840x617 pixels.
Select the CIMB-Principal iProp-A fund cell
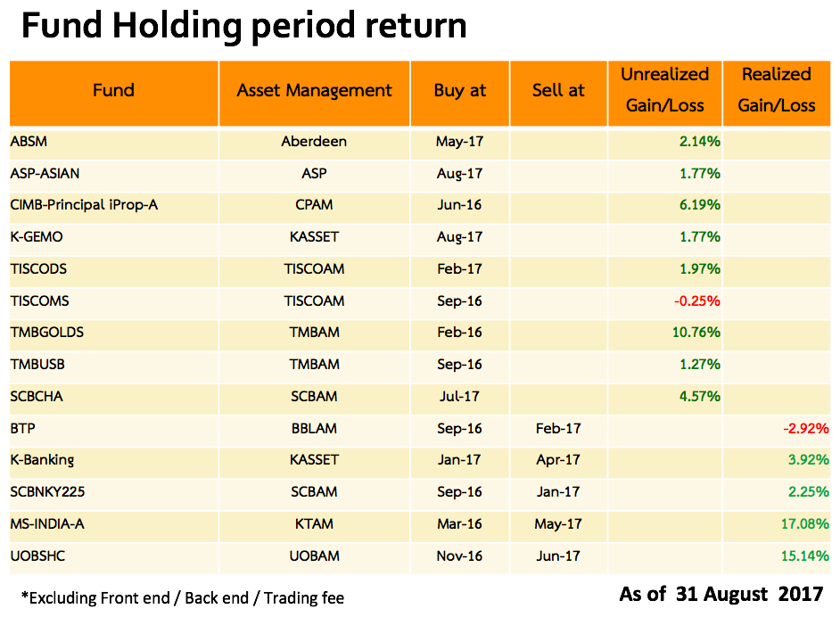tap(84, 205)
